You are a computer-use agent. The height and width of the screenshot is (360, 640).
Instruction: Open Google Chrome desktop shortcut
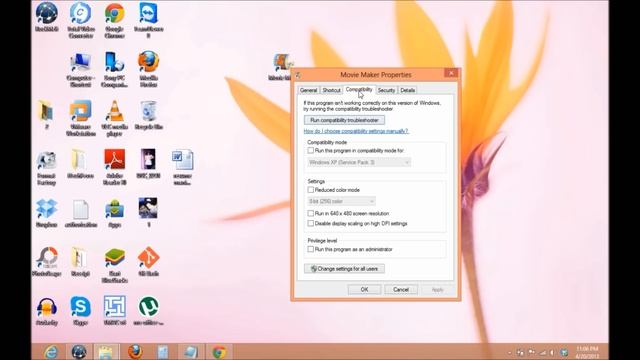tap(114, 20)
